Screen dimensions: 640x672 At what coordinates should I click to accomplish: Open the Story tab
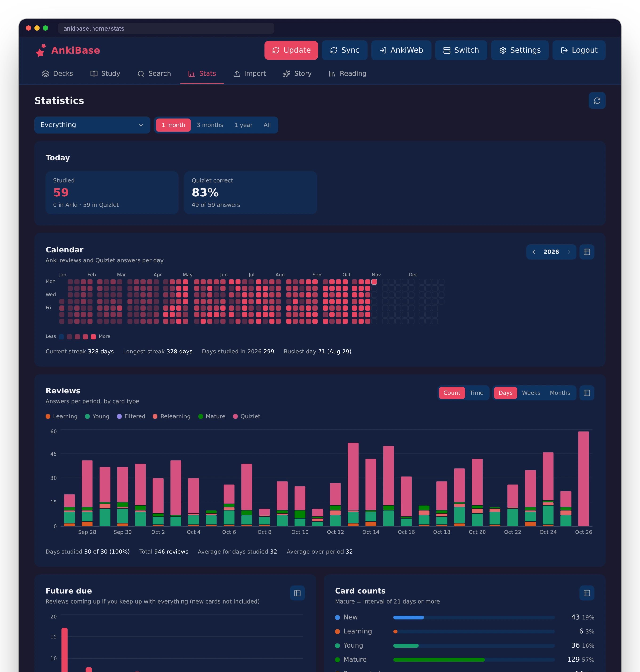297,74
